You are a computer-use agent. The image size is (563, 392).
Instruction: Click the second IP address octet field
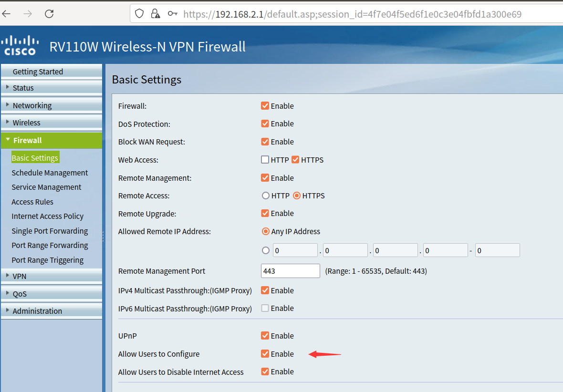pos(345,250)
